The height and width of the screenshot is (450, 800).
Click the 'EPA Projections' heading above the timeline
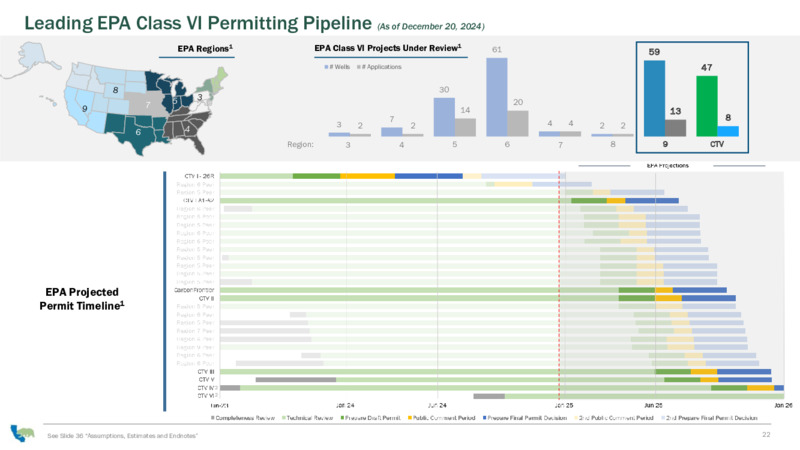667,165
